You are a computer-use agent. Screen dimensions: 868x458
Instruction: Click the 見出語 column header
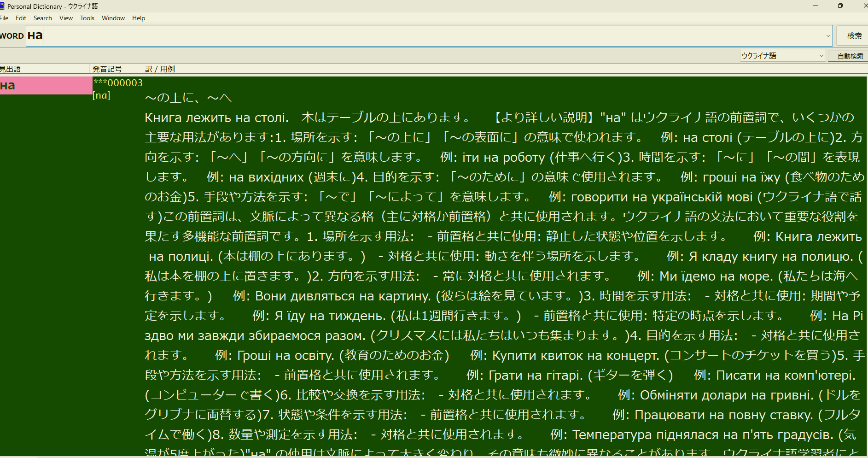[x=45, y=69]
